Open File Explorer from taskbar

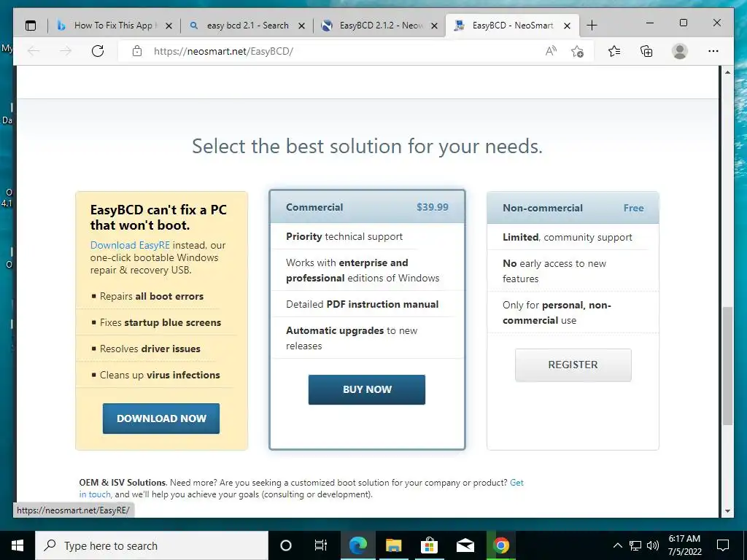[x=393, y=545]
